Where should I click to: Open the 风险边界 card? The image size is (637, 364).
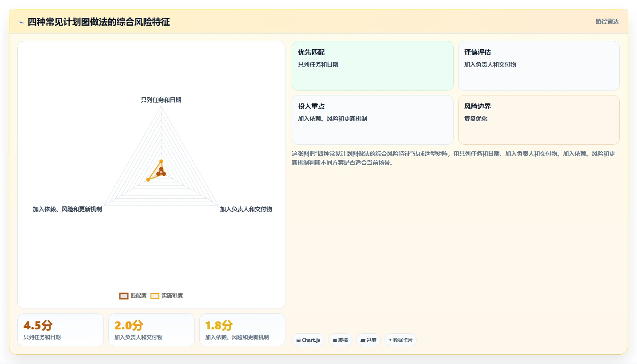coord(538,120)
